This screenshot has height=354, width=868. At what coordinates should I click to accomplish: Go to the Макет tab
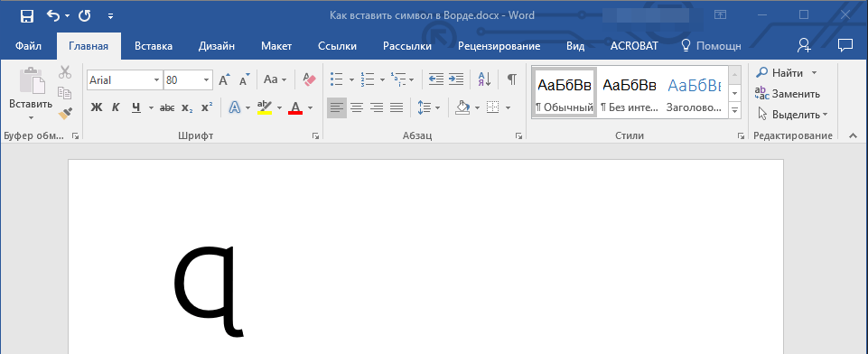tap(276, 46)
